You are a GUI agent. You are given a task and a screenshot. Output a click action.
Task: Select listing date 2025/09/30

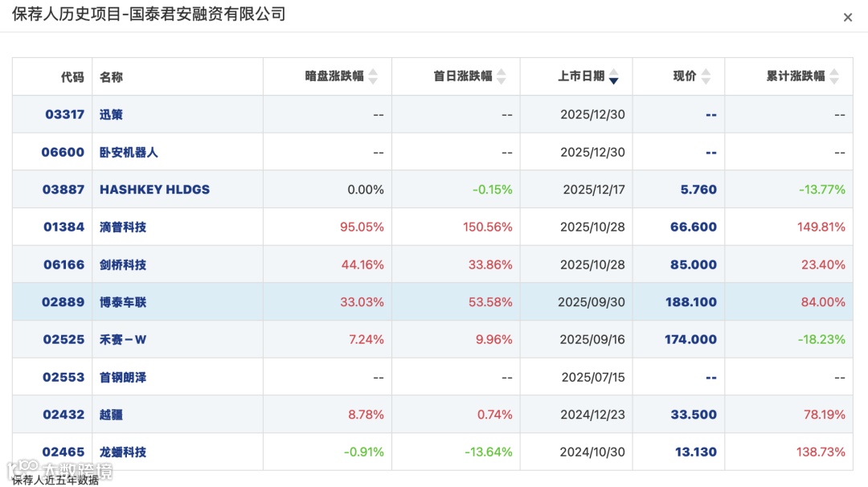(x=592, y=302)
